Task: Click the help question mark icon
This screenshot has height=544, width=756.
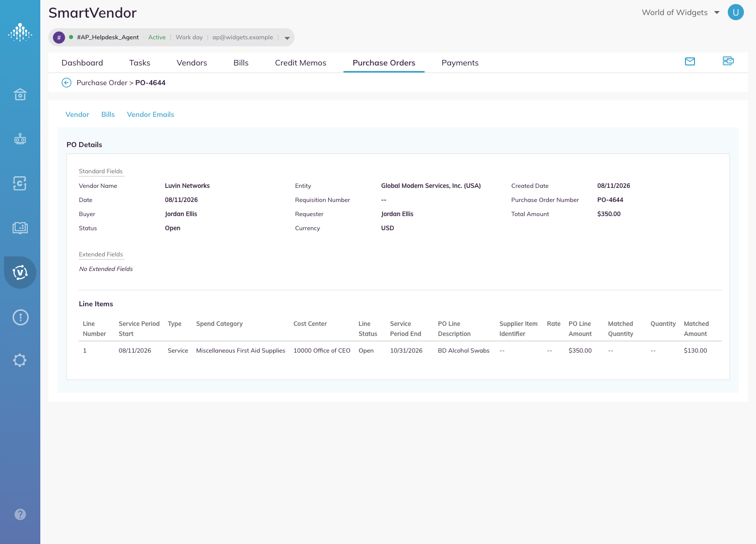Action: point(20,514)
